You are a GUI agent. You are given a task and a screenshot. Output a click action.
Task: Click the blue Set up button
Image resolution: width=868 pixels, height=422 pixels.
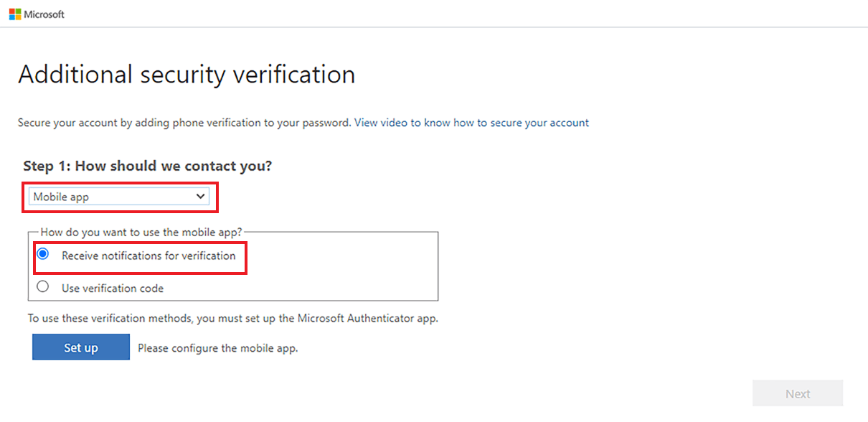point(81,347)
